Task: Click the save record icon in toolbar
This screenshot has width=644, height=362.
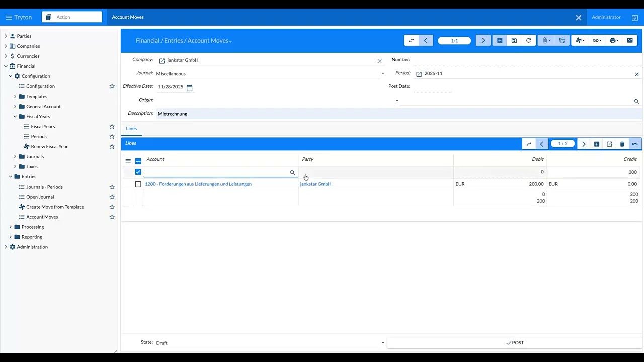Action: (x=514, y=41)
